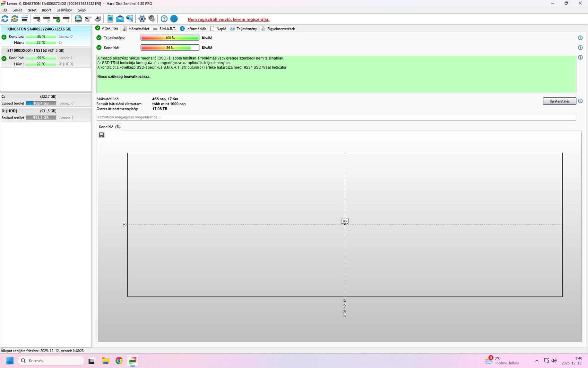The width and height of the screenshot is (588, 368).
Task: Open the Nézet menu
Action: coord(32,10)
